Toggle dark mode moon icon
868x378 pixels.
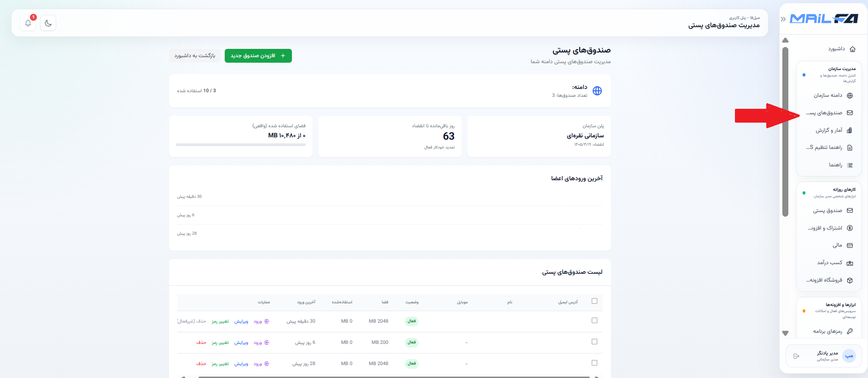pos(48,23)
